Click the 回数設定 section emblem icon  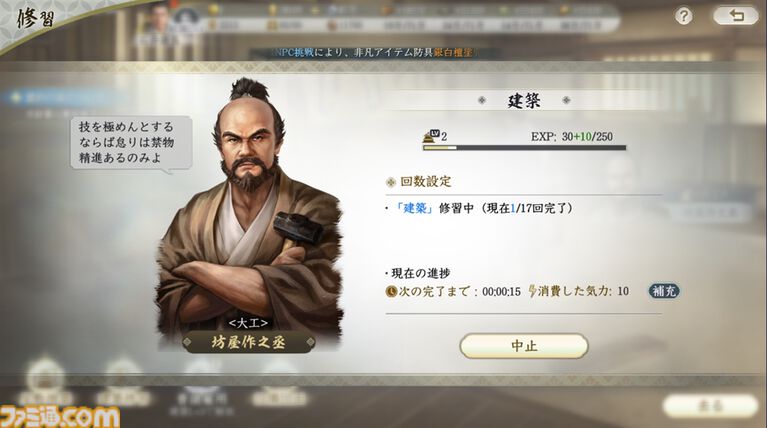(390, 182)
